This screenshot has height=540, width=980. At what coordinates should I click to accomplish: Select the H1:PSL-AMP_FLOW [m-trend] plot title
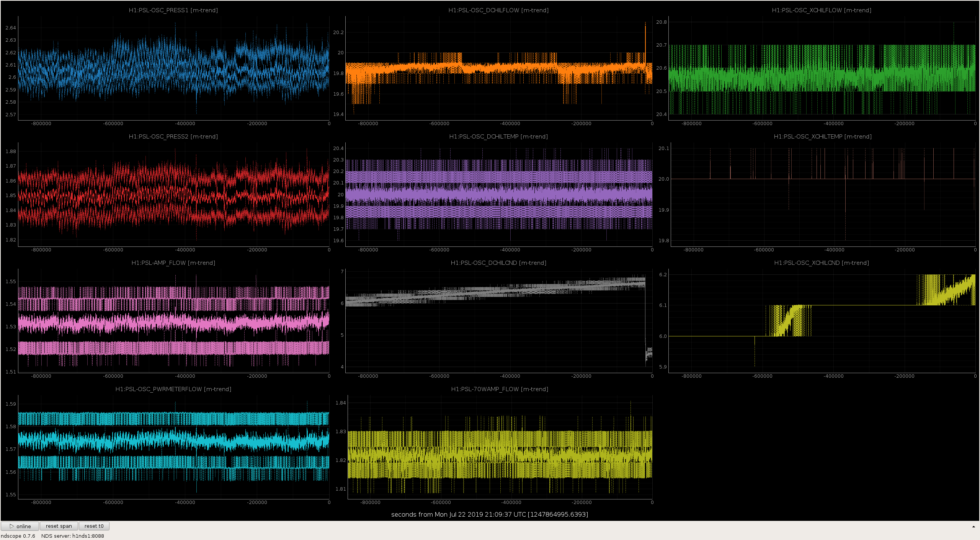173,263
